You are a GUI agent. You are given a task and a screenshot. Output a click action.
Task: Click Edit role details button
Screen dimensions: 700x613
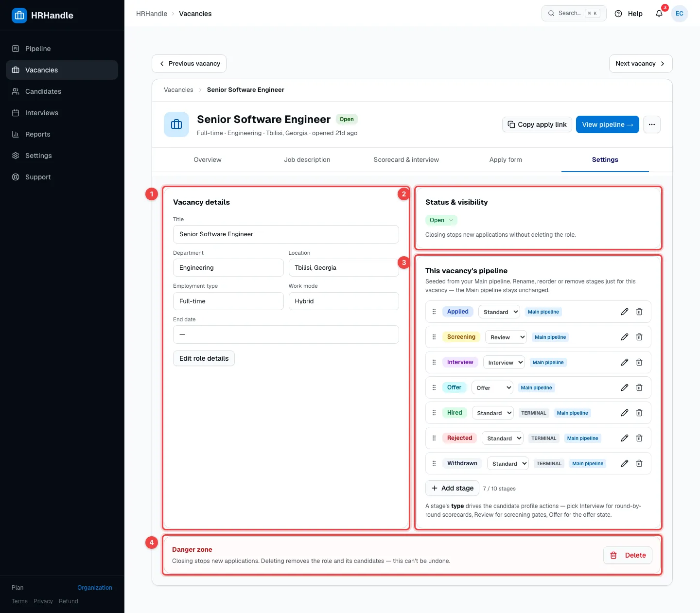(204, 358)
